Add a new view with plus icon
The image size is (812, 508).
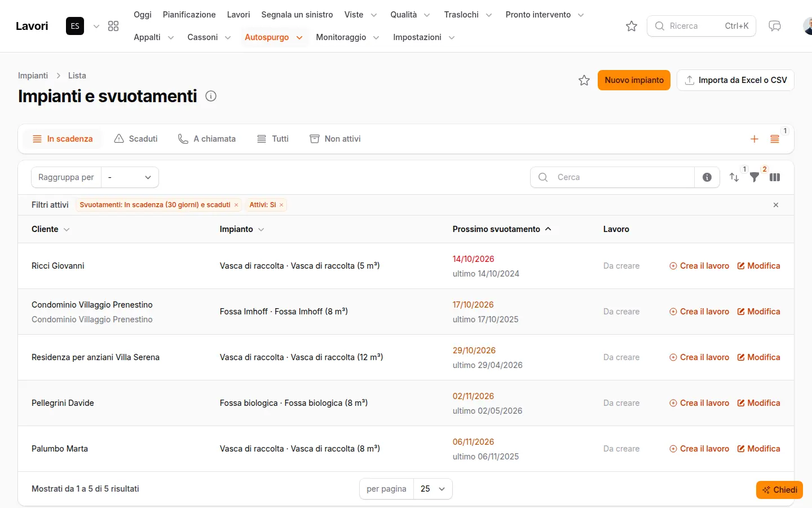(754, 139)
